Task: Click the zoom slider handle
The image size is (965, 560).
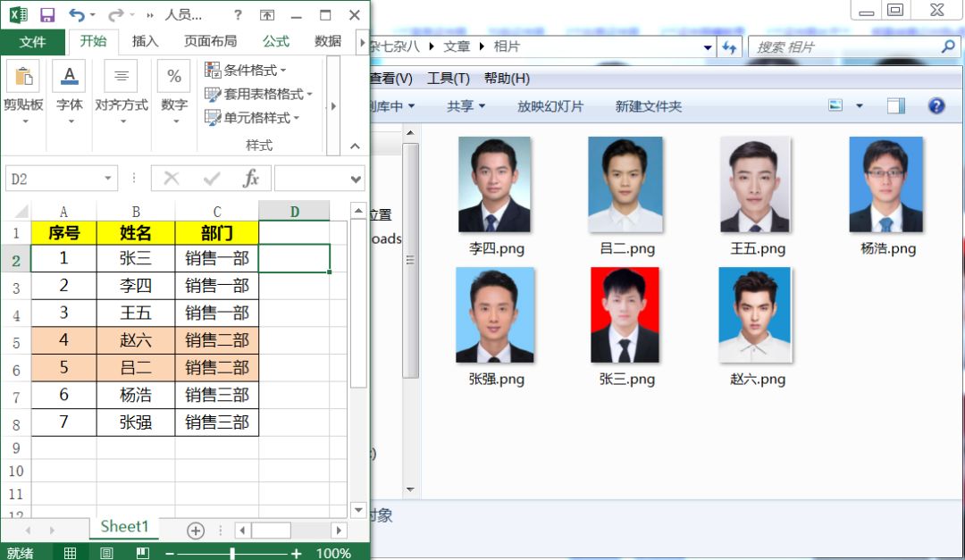Action: (232, 553)
